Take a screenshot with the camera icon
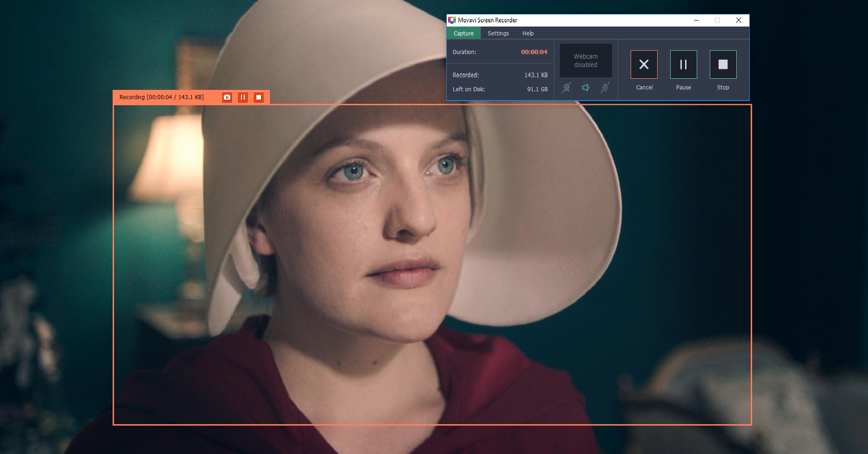The image size is (868, 454). pyautogui.click(x=227, y=97)
